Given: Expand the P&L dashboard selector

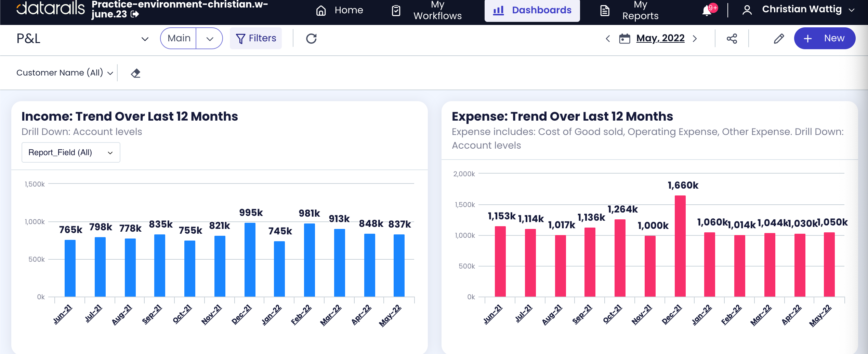Looking at the screenshot, I should click(x=145, y=39).
